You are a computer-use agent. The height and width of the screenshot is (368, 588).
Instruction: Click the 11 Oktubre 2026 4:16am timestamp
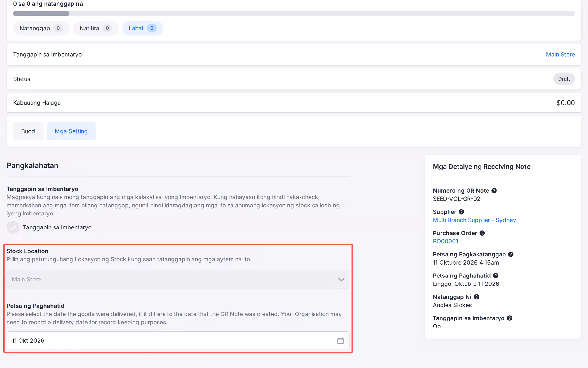tap(465, 262)
